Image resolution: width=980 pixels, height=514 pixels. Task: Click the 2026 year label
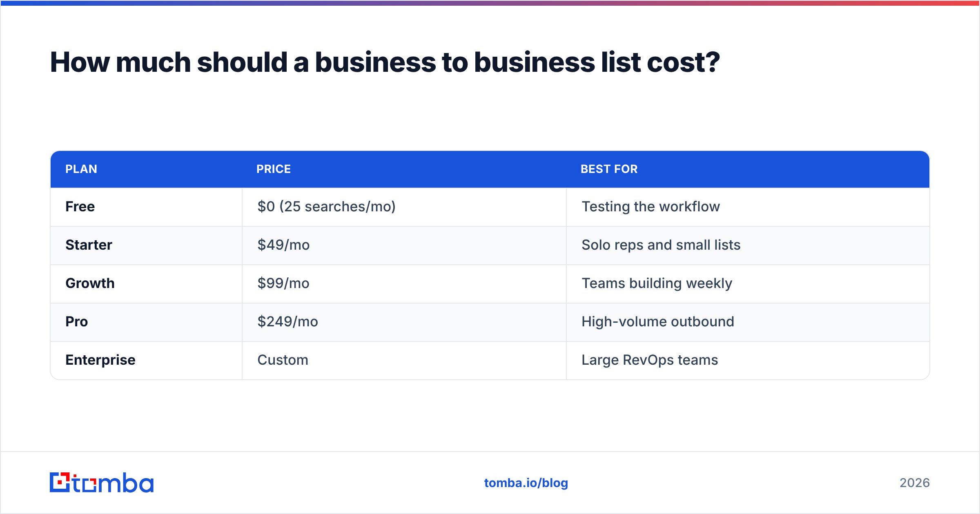tap(915, 483)
